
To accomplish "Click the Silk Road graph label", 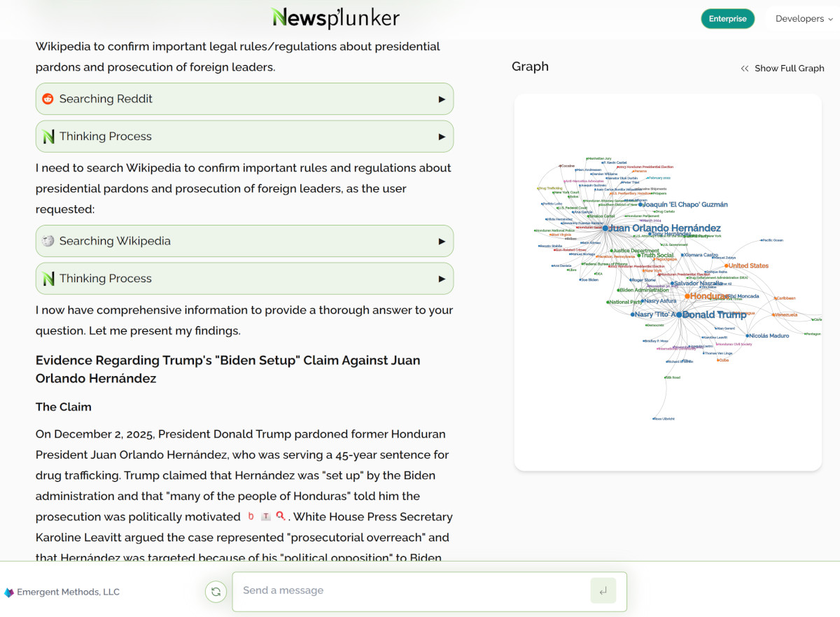I will pyautogui.click(x=672, y=377).
